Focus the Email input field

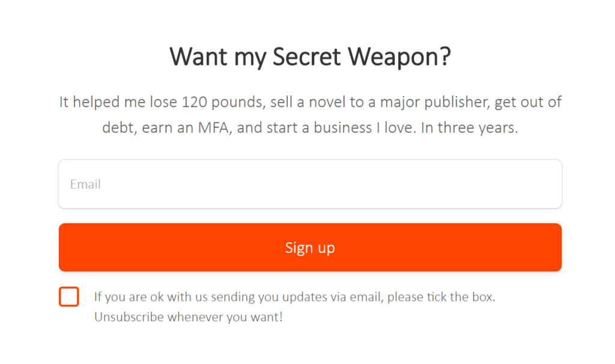point(311,184)
